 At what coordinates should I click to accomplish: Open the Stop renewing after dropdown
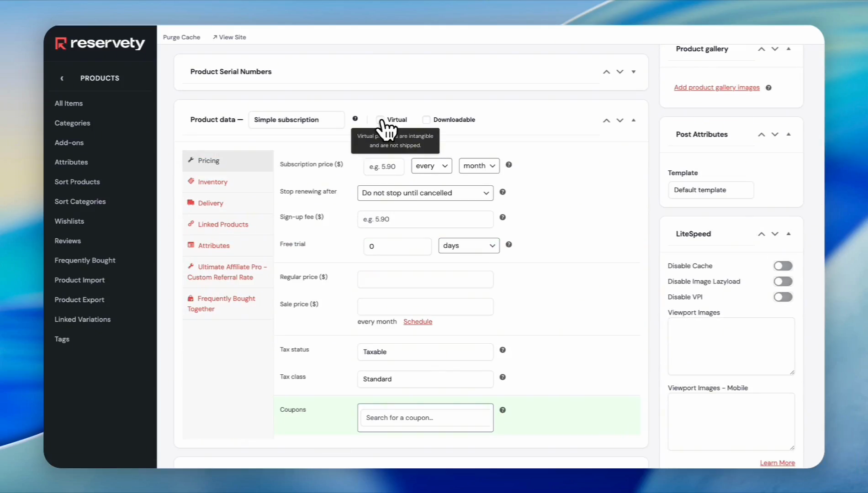(x=425, y=193)
